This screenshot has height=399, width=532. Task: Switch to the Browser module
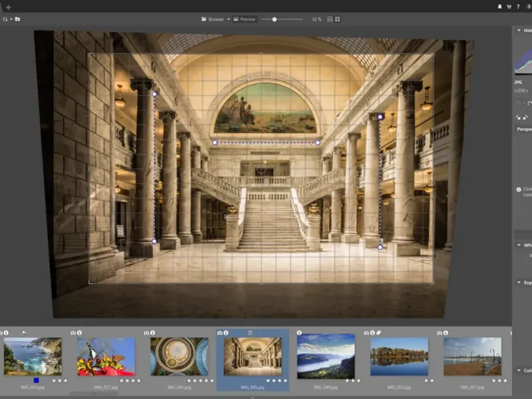[x=213, y=19]
